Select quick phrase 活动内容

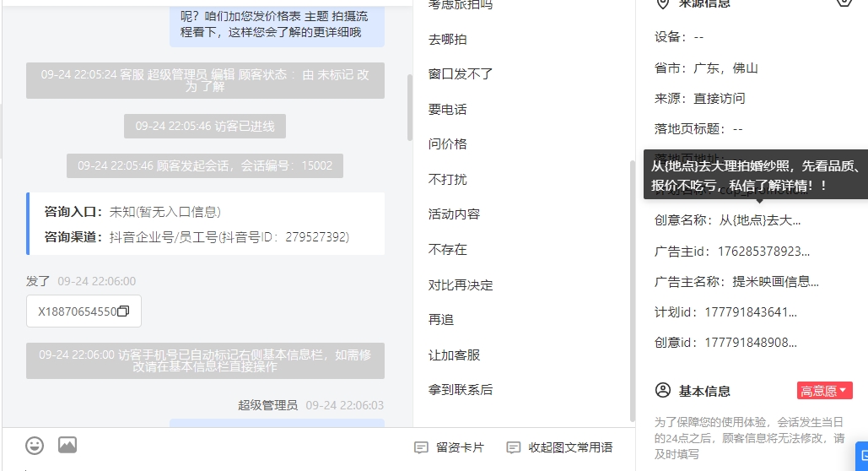pyautogui.click(x=454, y=214)
